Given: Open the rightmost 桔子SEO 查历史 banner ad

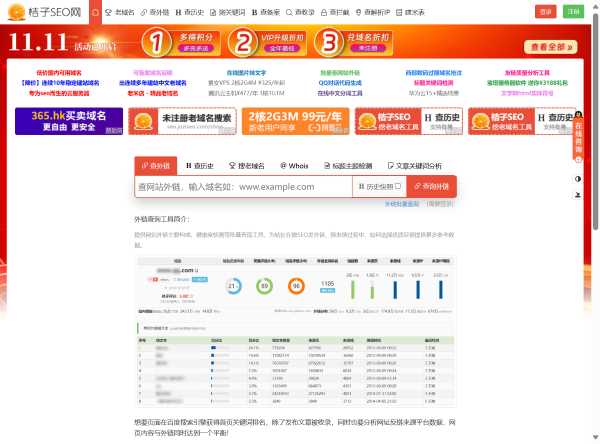Looking at the screenshot, I should [x=522, y=121].
